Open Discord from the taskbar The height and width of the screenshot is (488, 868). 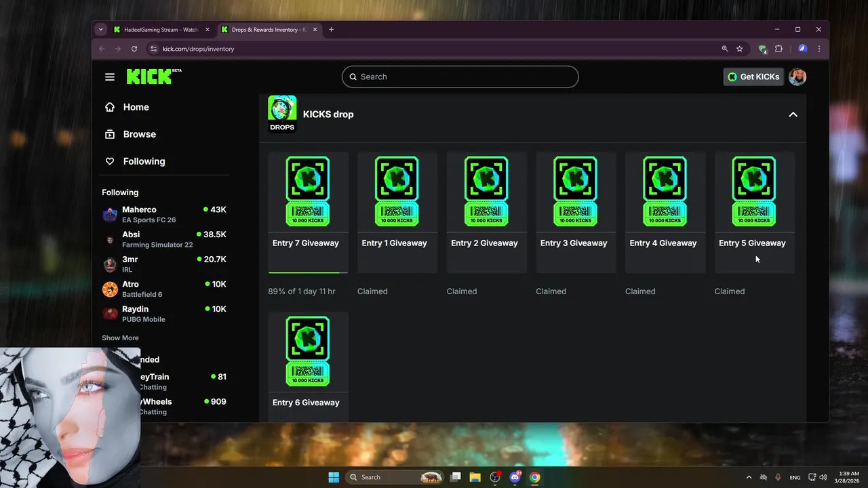click(515, 477)
